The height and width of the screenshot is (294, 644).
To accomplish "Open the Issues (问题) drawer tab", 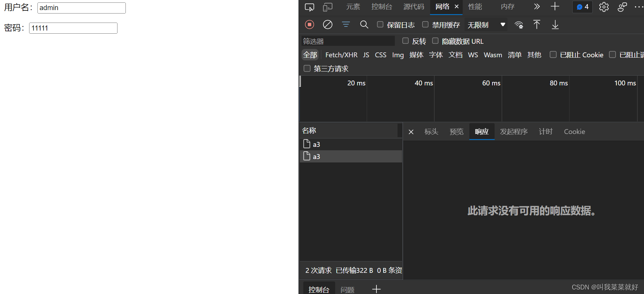I will 347,289.
